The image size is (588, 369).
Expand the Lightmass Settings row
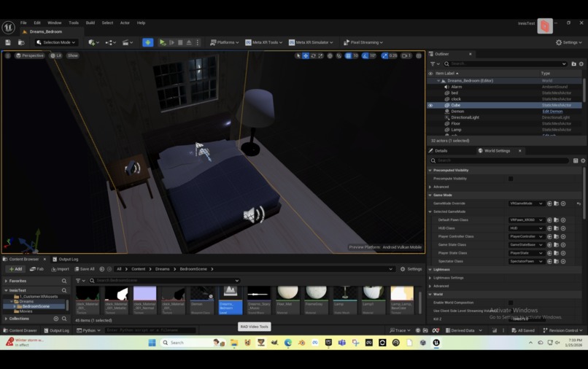430,278
